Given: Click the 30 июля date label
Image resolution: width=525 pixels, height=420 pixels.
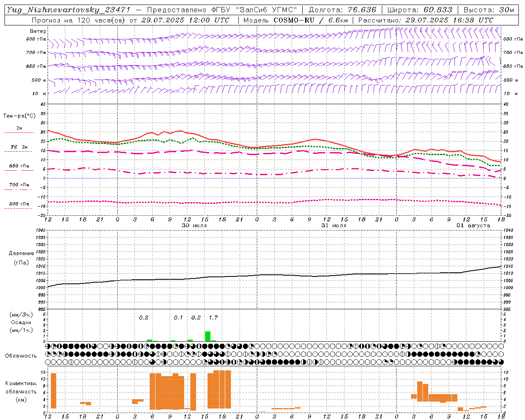Looking at the screenshot, I should [x=194, y=226].
